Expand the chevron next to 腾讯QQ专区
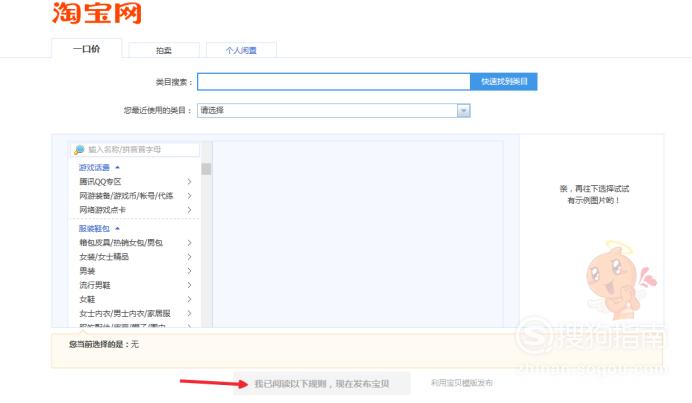 [x=189, y=181]
